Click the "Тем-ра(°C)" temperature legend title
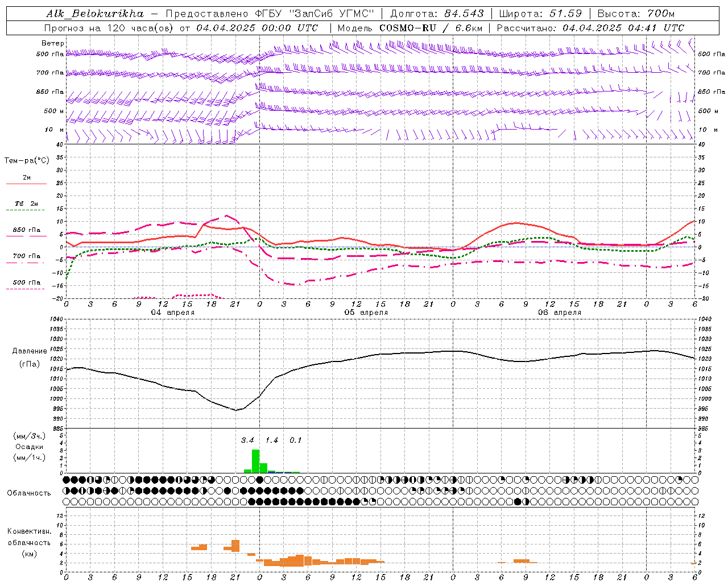The height and width of the screenshot is (582, 728). 27,161
